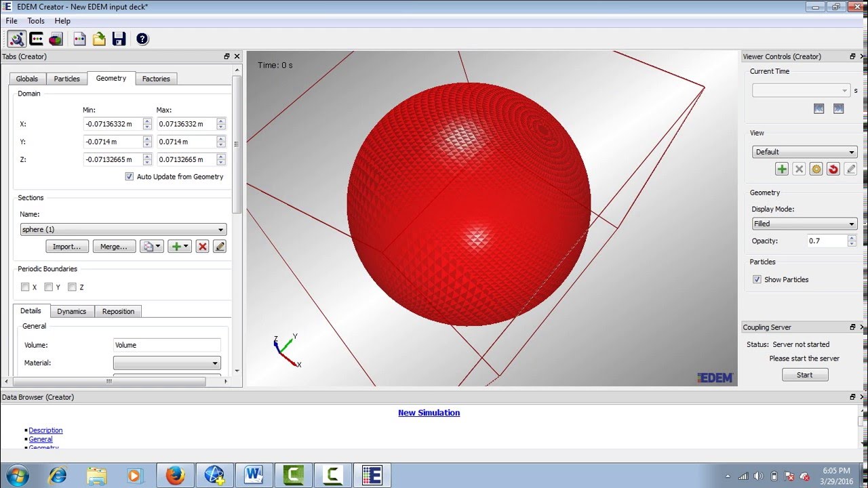Open the EDEM Analyst pie-chart icon
868x488 pixels.
(x=56, y=39)
